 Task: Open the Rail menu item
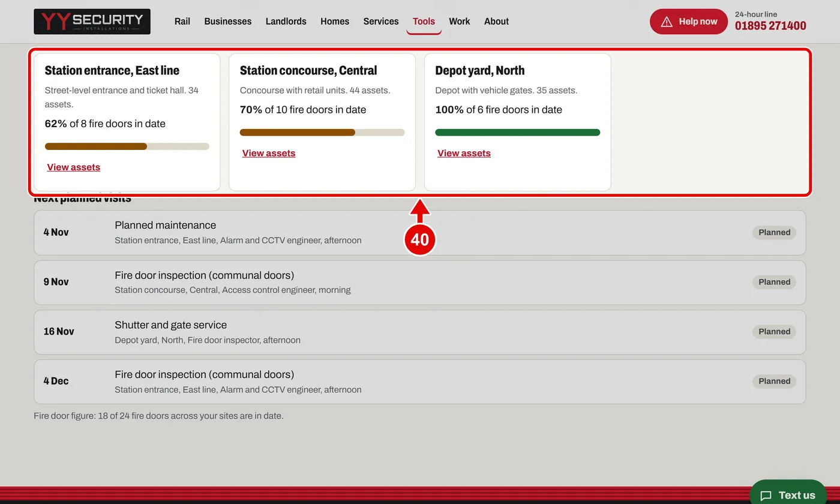[182, 22]
